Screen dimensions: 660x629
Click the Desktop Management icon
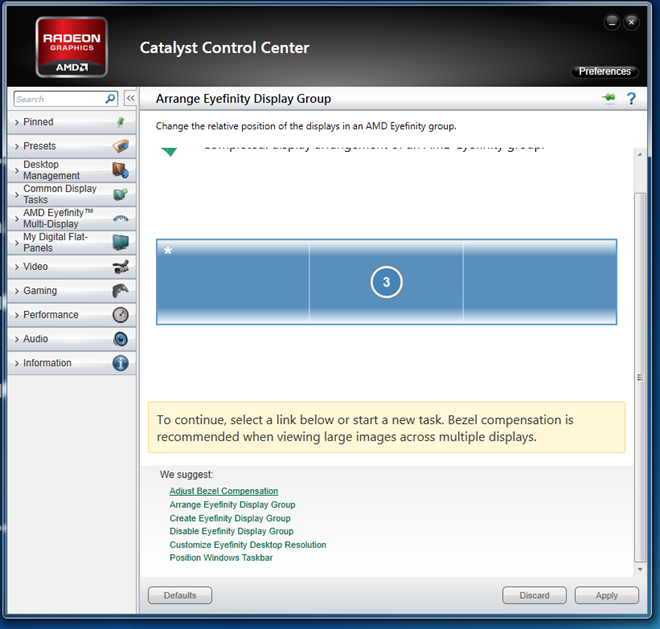coord(120,170)
